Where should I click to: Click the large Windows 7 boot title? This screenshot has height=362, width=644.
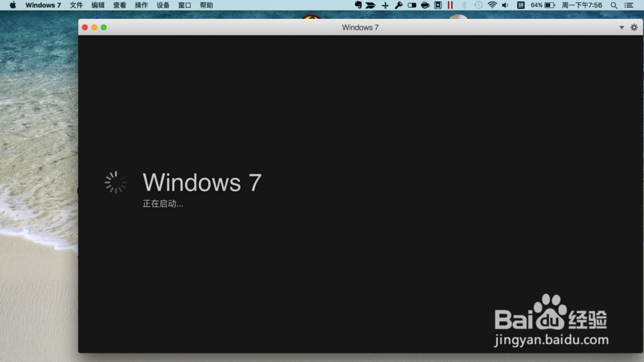(x=202, y=182)
